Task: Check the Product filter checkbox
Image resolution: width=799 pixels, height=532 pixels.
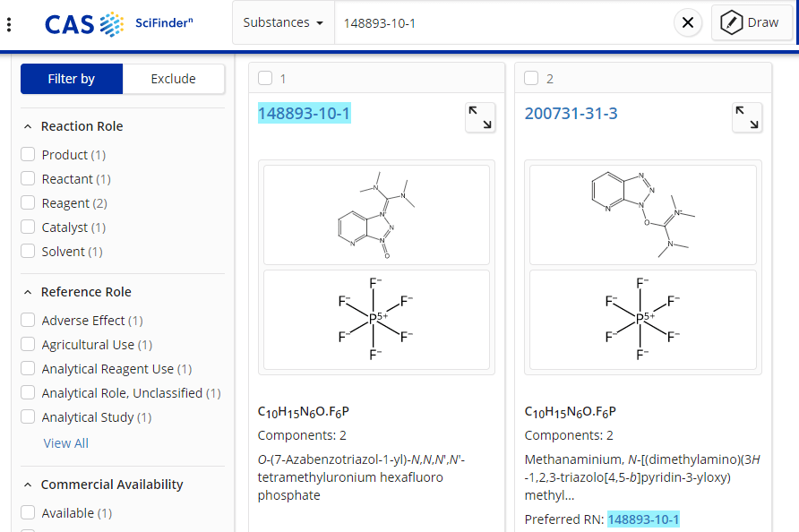Action: 28,155
